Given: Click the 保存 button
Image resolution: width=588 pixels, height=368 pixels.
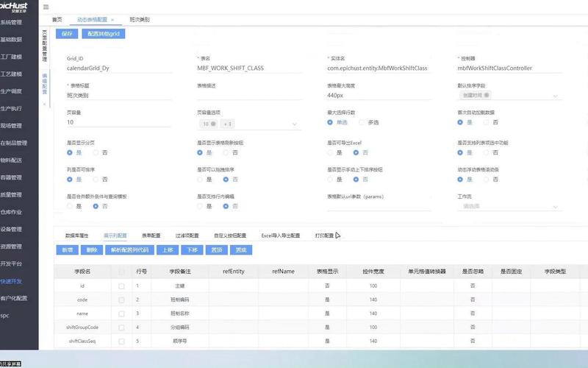Looking at the screenshot, I should coord(67,34).
